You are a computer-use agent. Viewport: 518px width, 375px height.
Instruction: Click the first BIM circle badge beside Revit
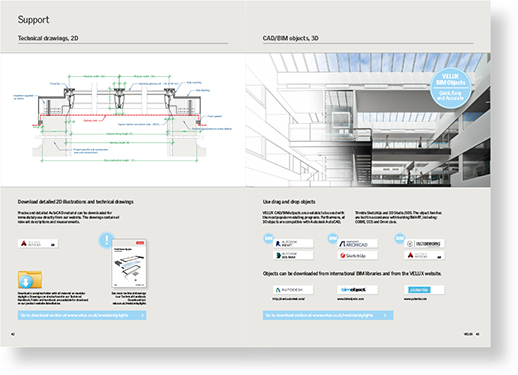(269, 238)
